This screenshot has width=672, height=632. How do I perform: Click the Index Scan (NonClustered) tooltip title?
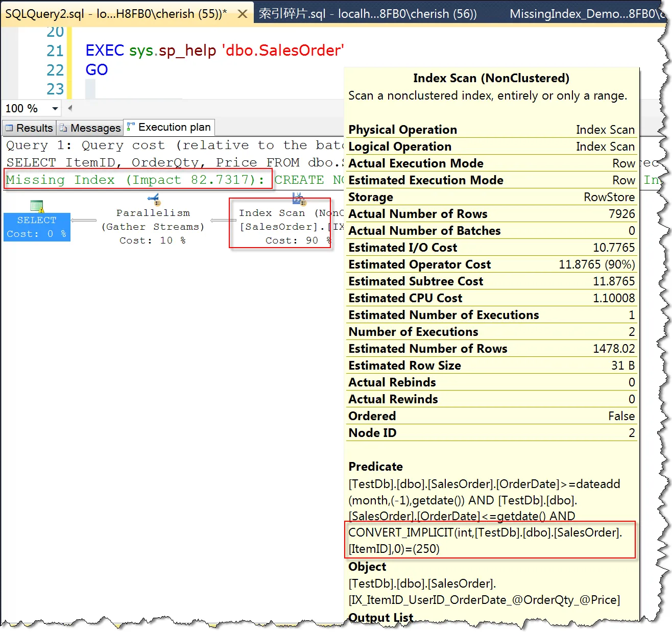click(491, 78)
